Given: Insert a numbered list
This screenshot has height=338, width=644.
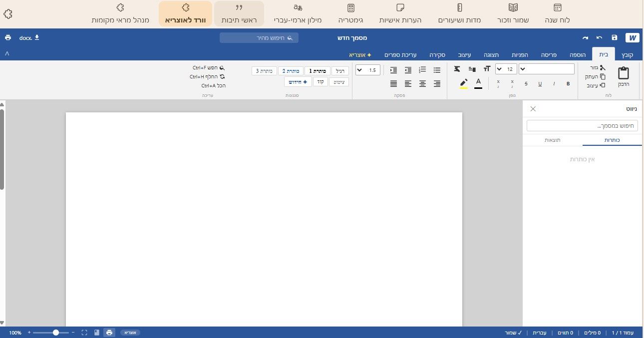Looking at the screenshot, I should [423, 70].
